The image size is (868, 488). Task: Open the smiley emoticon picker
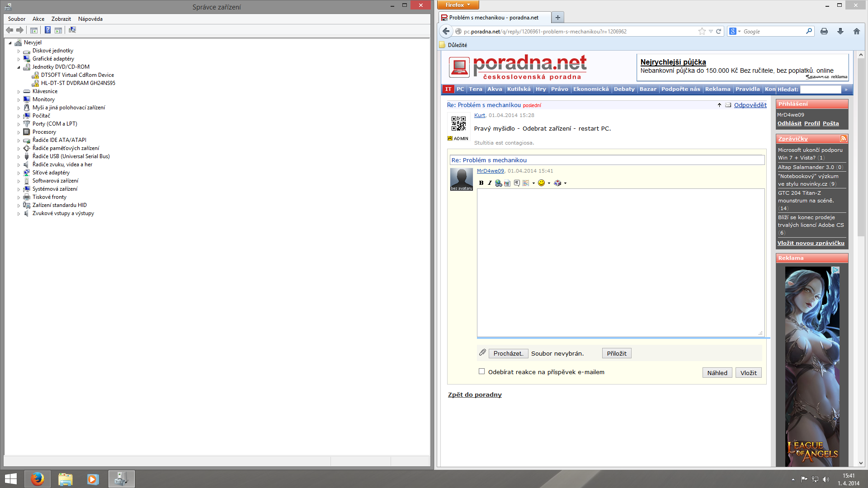(x=541, y=183)
